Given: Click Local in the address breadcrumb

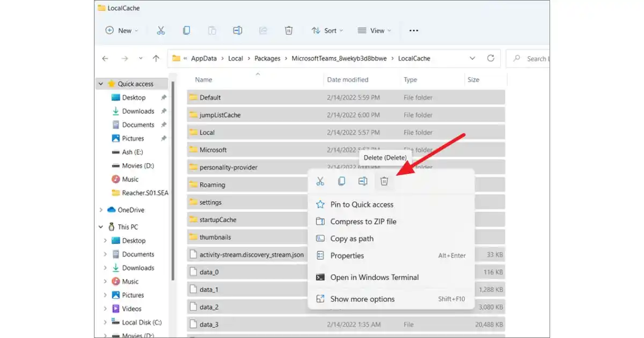Looking at the screenshot, I should point(236,58).
